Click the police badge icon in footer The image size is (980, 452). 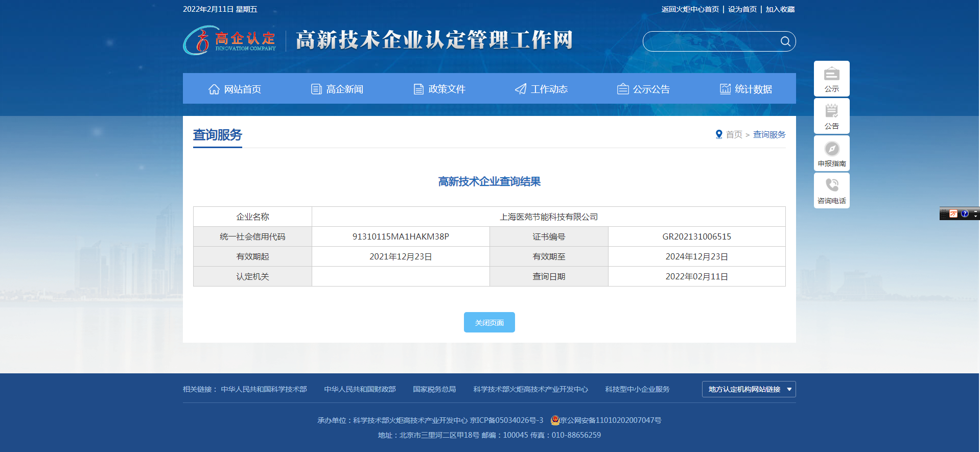point(555,420)
